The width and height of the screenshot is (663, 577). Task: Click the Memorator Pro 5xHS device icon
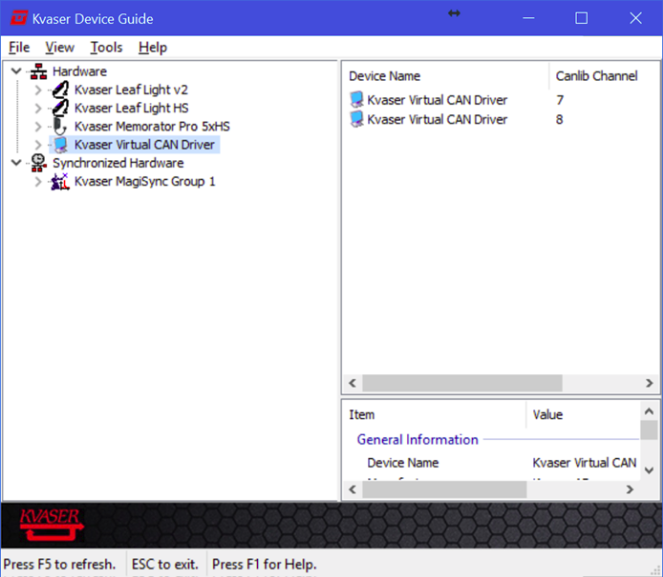(x=60, y=126)
